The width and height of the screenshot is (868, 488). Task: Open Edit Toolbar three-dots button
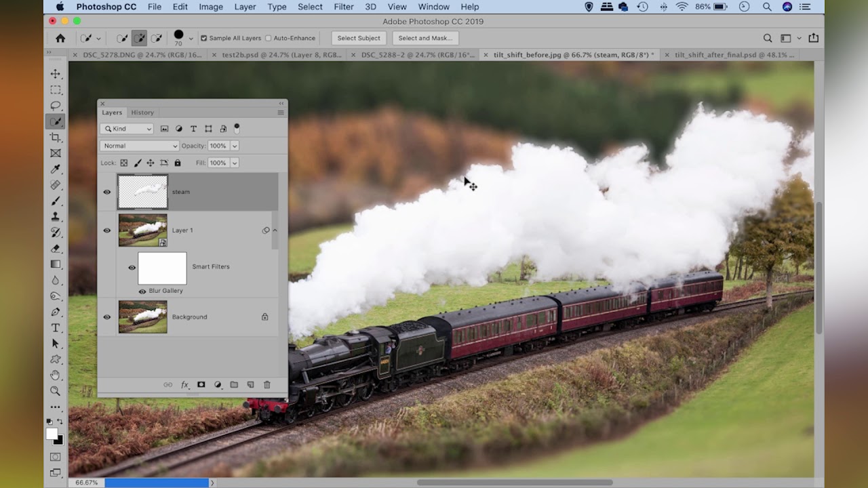pyautogui.click(x=56, y=407)
